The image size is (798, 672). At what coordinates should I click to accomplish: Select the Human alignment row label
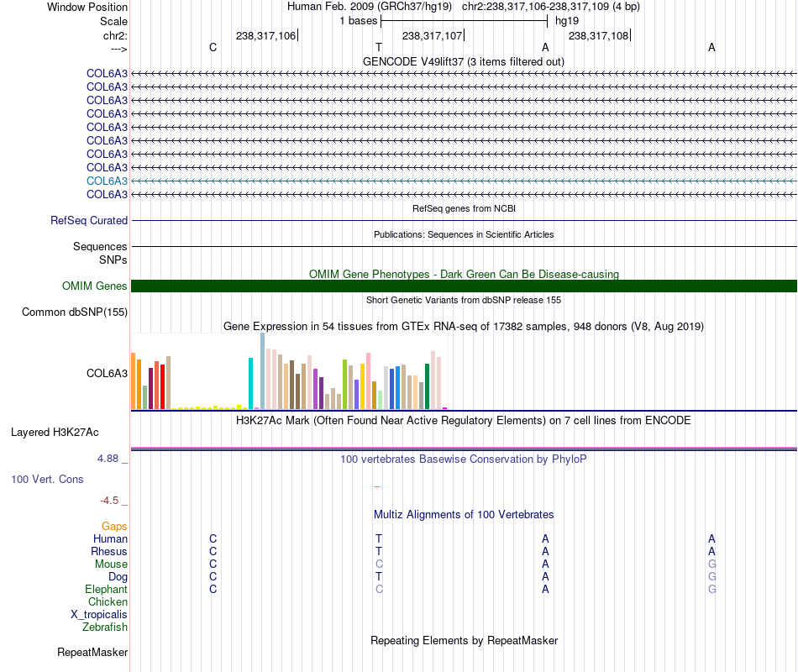click(110, 538)
